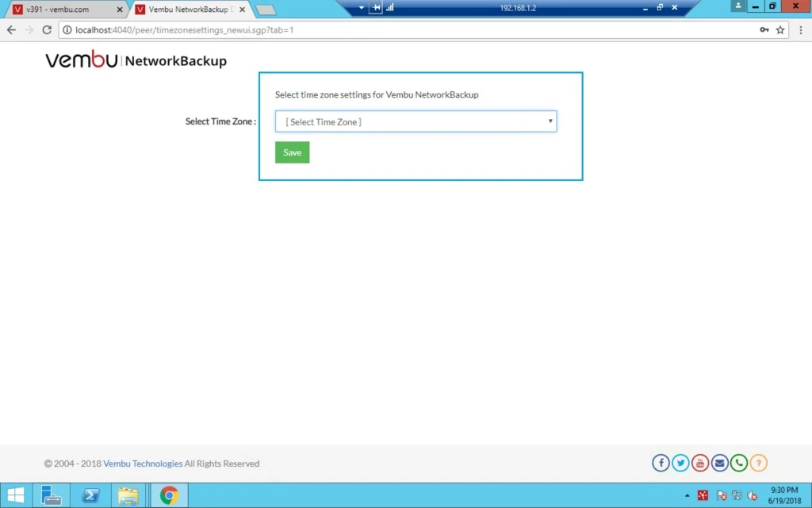
Task: Select the Vembu NetworkBackup browser tab
Action: [x=190, y=10]
